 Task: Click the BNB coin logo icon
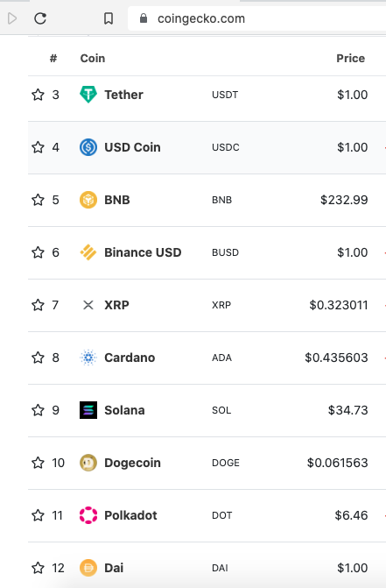[88, 200]
